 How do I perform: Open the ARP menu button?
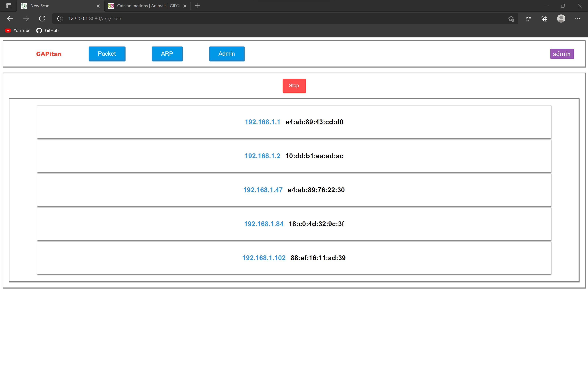pyautogui.click(x=167, y=54)
